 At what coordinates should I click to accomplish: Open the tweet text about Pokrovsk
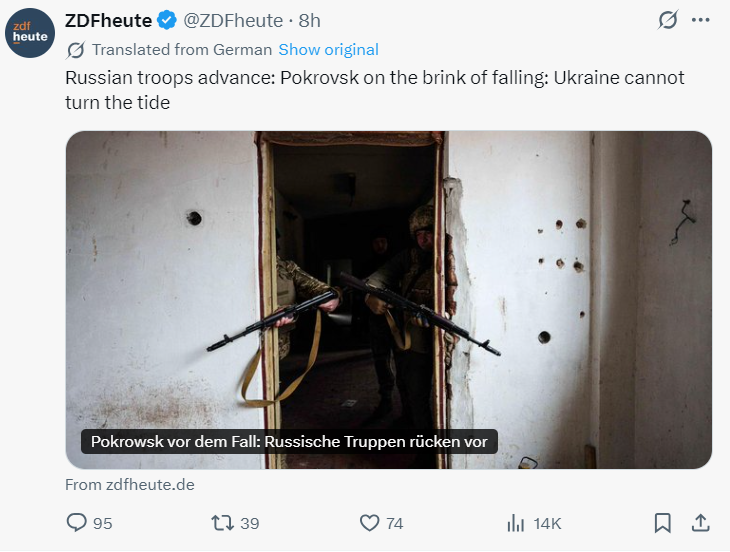(x=375, y=90)
